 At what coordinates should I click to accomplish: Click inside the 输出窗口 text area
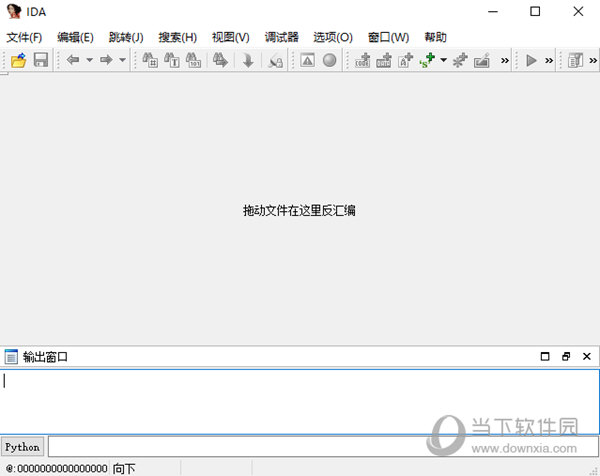click(x=300, y=402)
